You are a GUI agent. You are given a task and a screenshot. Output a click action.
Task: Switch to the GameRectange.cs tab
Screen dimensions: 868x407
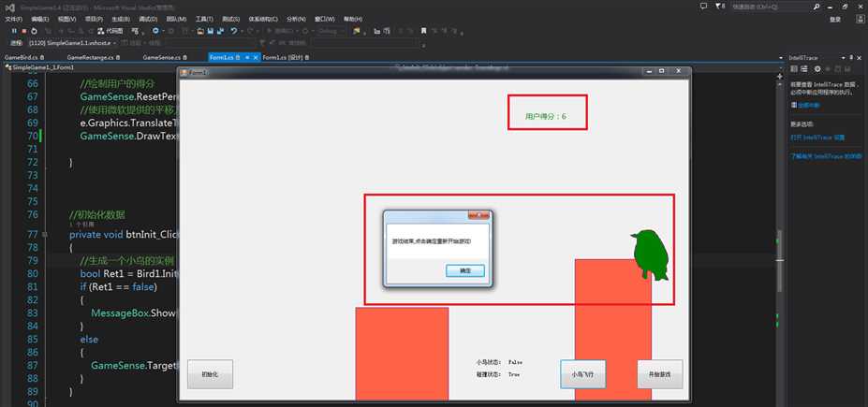(x=93, y=57)
